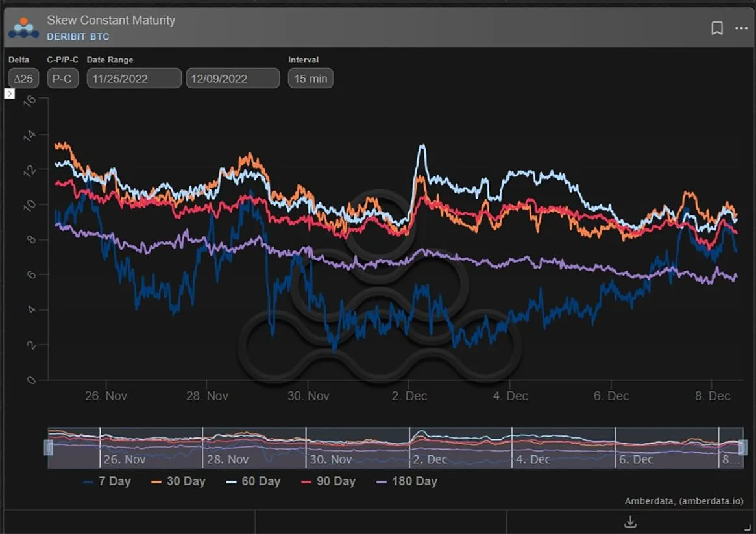Open the Δ25 delta dropdown

click(x=23, y=79)
